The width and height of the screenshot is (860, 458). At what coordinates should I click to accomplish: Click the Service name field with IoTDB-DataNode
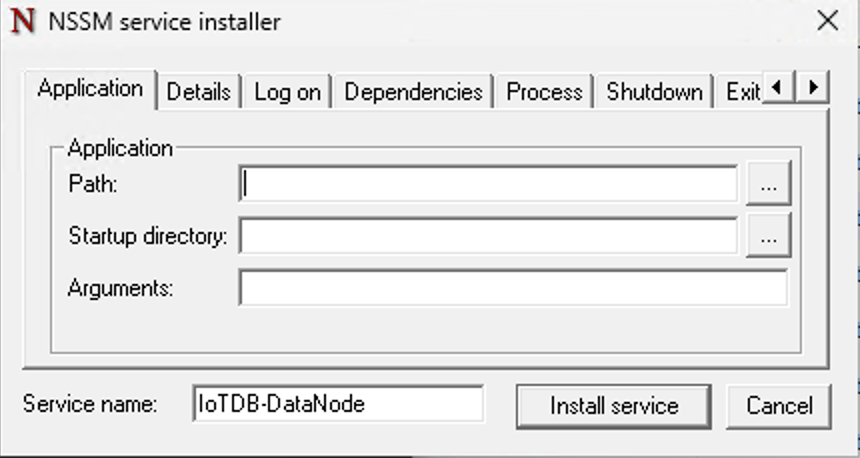338,404
